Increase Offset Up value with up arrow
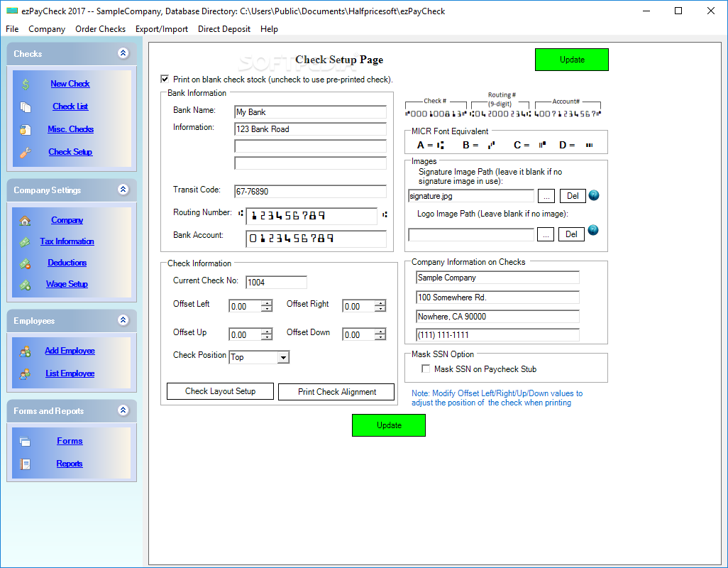The height and width of the screenshot is (568, 728). (x=267, y=332)
